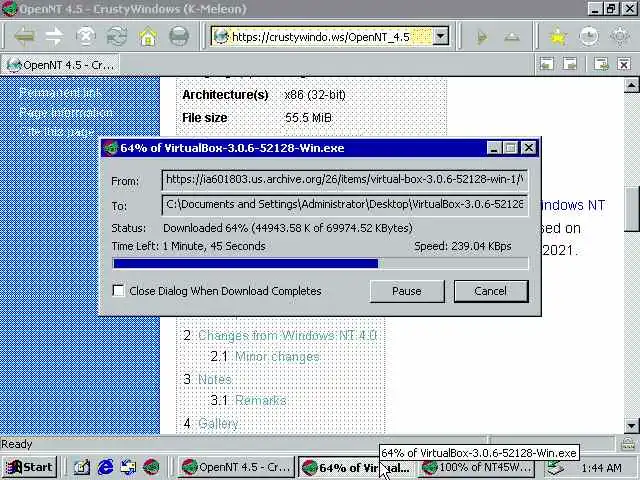Click the scrollbar up arrow
This screenshot has width=640, height=480.
pos(631,85)
